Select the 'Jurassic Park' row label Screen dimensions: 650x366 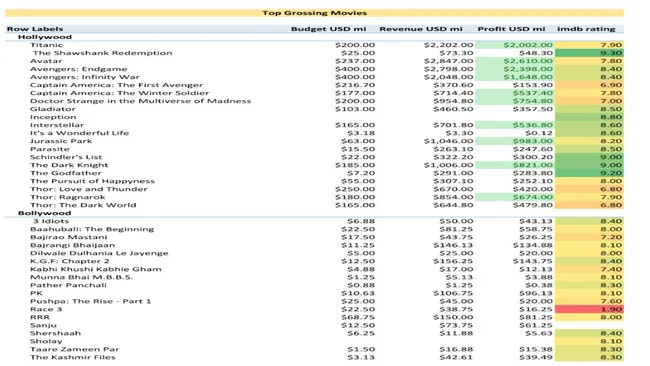[61, 141]
